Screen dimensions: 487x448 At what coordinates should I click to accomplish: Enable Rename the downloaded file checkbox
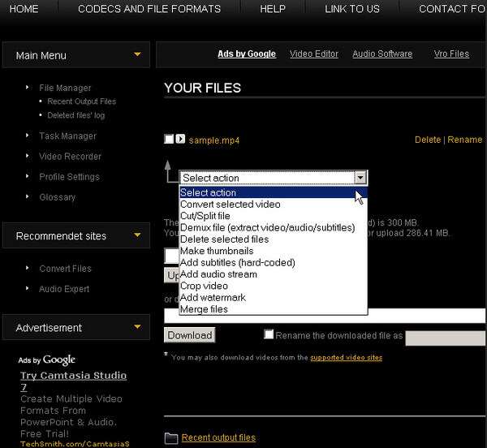[269, 334]
